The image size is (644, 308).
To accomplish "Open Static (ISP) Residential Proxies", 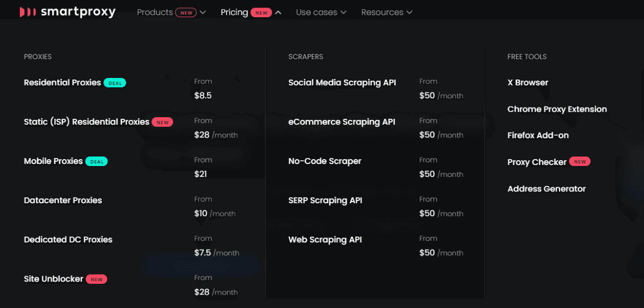I will click(x=86, y=122).
